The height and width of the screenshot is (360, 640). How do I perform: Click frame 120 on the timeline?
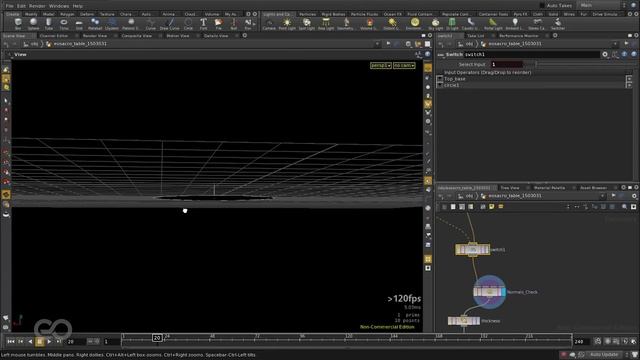[348, 338]
